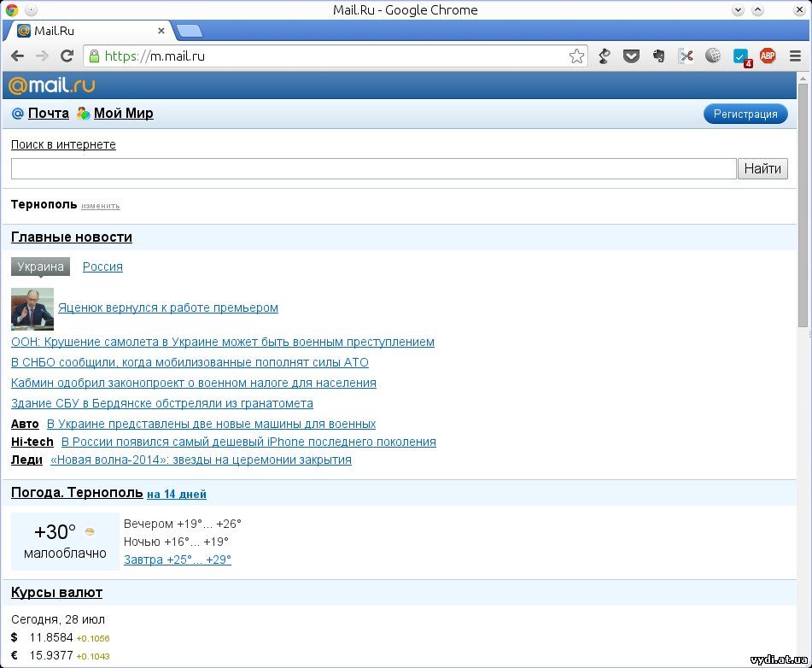Launch the scissors clipping extension

point(686,56)
